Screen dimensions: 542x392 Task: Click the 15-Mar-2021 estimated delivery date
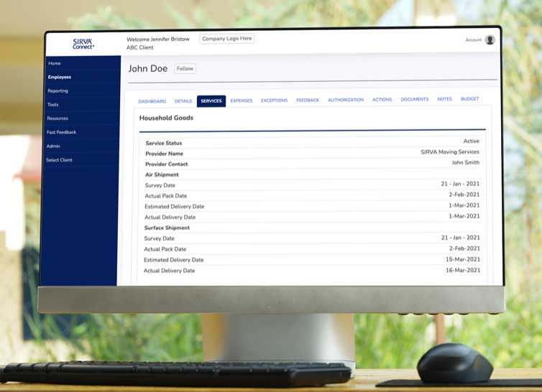tap(463, 259)
